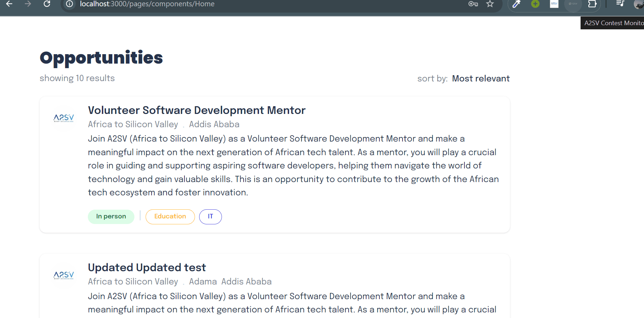Select the eyedropper extension icon
Viewport: 644px width, 318px height.
(516, 4)
